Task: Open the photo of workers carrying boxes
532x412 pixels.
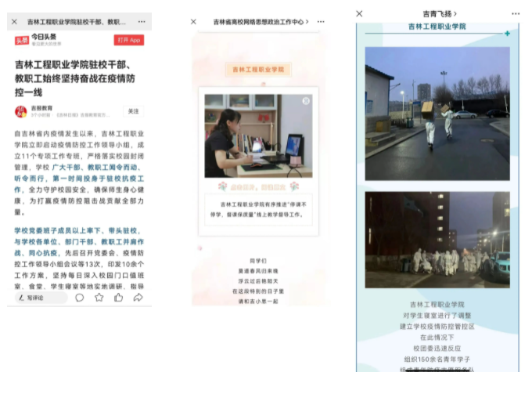Action: (x=437, y=114)
